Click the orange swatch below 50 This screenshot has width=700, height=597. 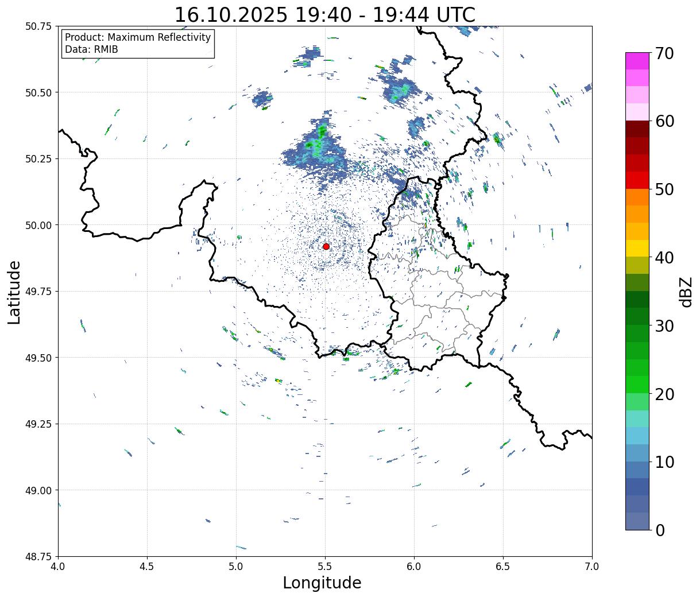coord(637,197)
